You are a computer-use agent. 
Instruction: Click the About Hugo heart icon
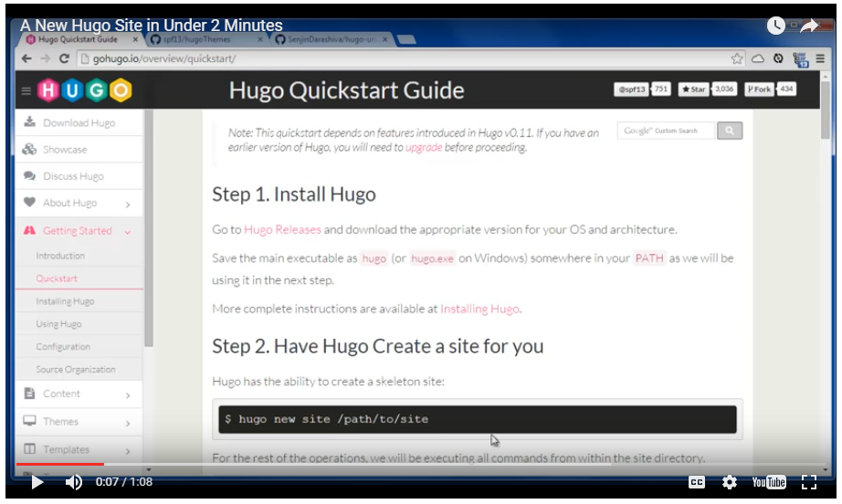pos(29,202)
